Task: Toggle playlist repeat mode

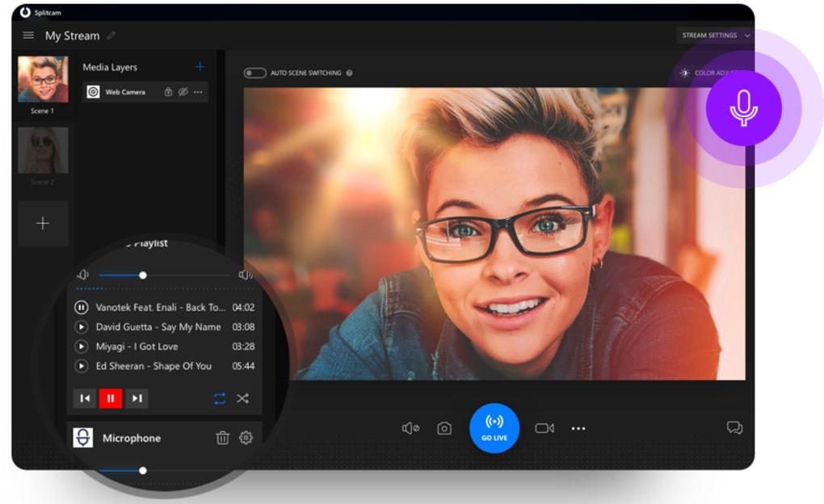Action: point(220,398)
